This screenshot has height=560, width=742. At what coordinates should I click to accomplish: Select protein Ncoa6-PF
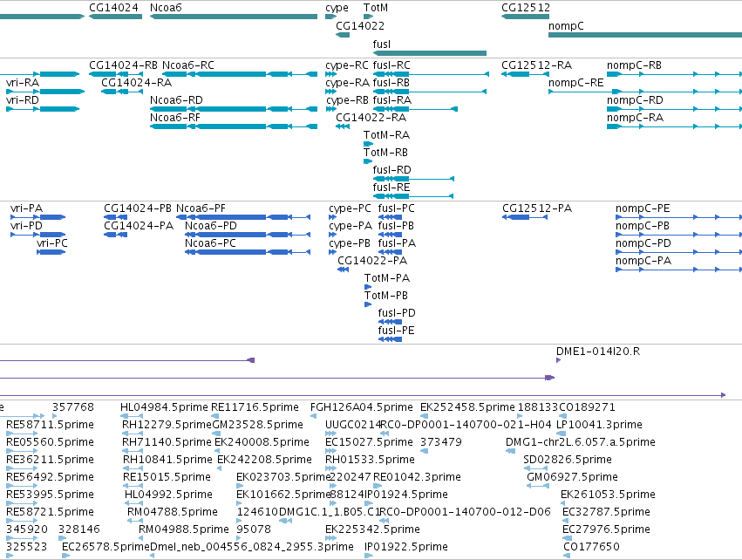243,217
